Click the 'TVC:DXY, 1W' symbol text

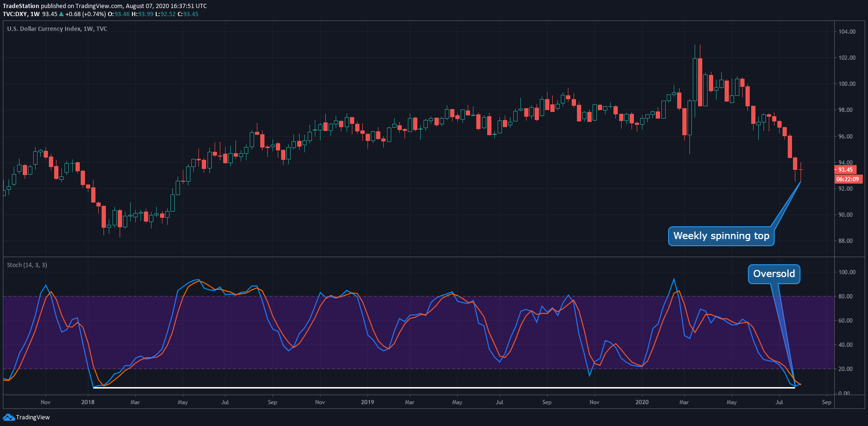(21, 14)
